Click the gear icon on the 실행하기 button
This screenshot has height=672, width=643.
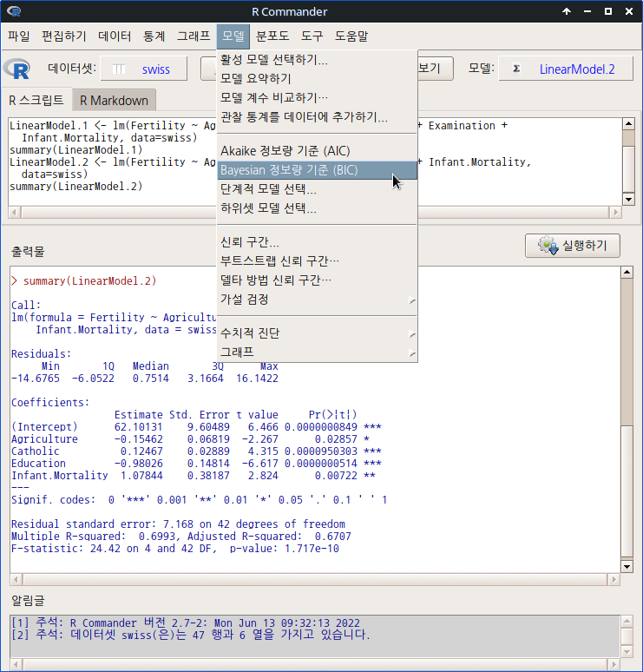click(548, 246)
